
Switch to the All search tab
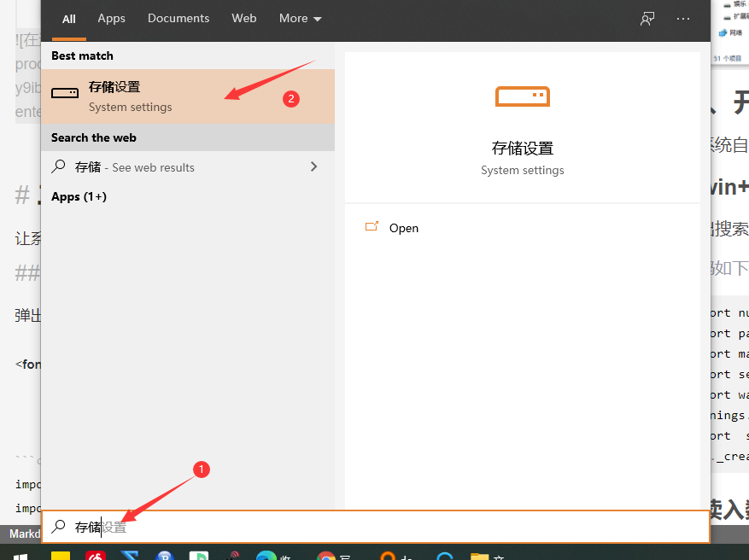click(x=69, y=19)
